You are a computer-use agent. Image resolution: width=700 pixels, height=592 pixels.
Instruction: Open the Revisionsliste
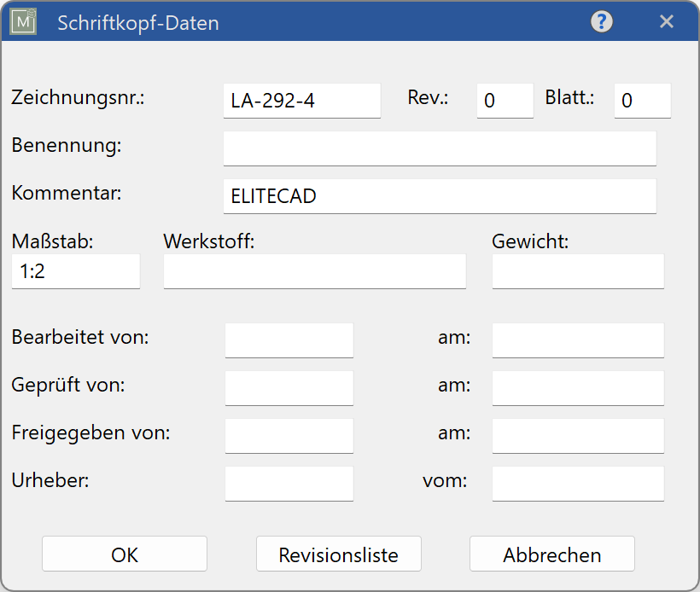pyautogui.click(x=339, y=554)
